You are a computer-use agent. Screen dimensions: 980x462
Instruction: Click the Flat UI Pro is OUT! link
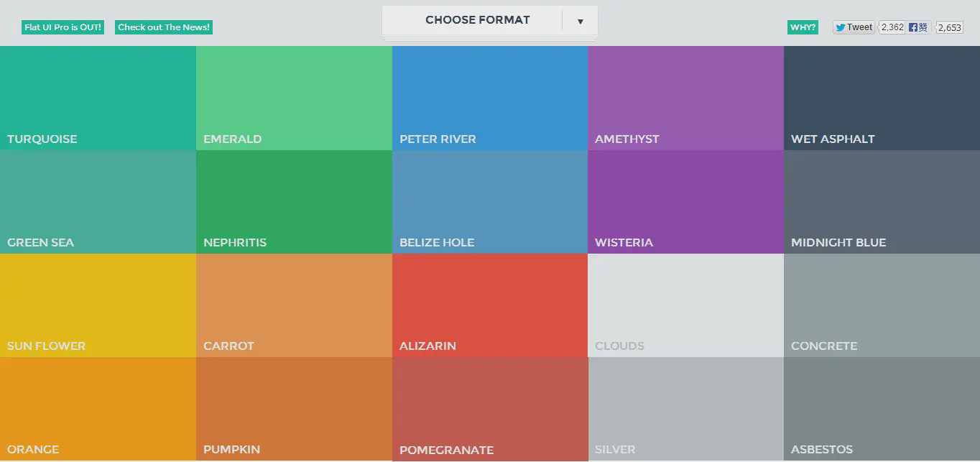pos(63,27)
